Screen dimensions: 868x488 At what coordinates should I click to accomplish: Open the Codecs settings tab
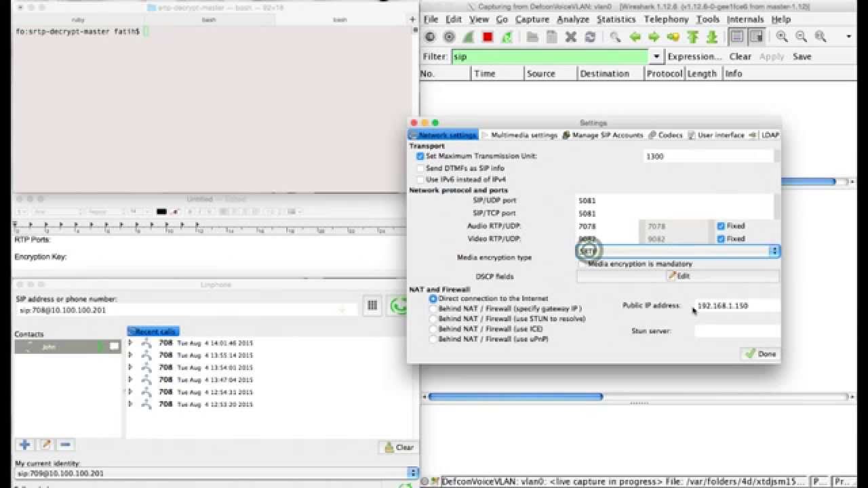[665, 135]
